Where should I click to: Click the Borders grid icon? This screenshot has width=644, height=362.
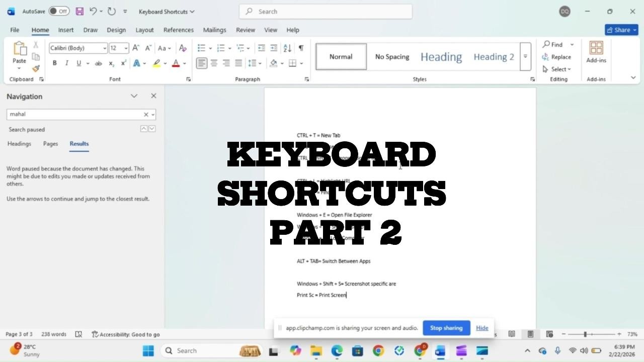292,63
